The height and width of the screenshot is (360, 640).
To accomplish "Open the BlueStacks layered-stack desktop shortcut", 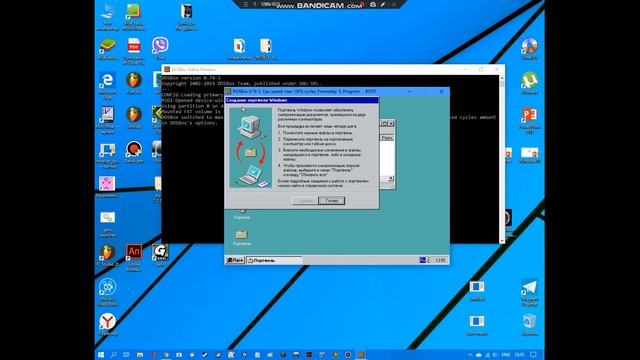I will click(x=107, y=49).
